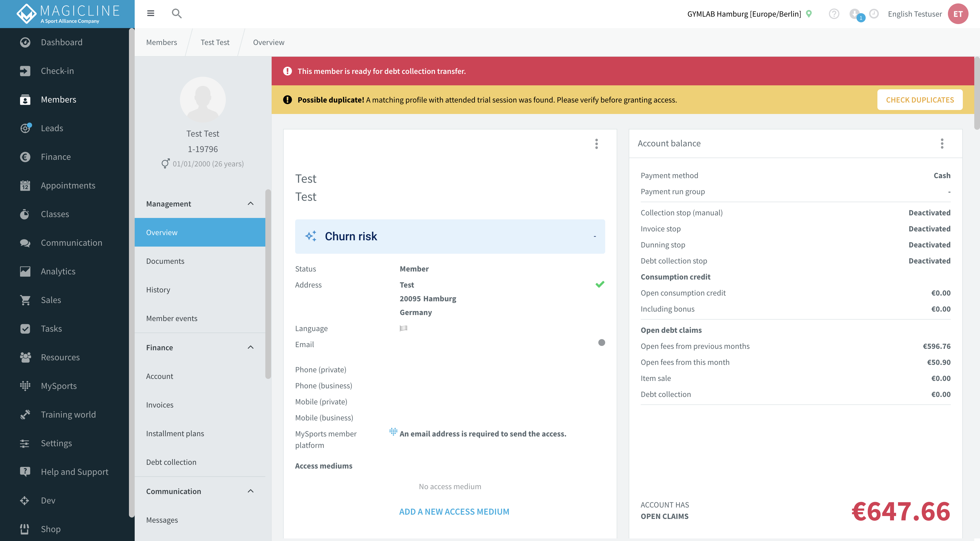Click the Dashboard gauge icon

tap(25, 42)
